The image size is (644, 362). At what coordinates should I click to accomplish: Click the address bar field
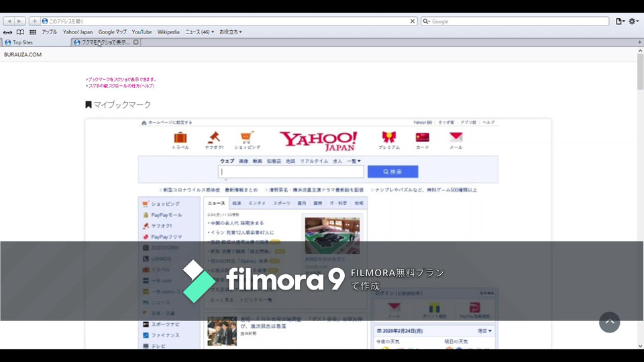point(228,21)
